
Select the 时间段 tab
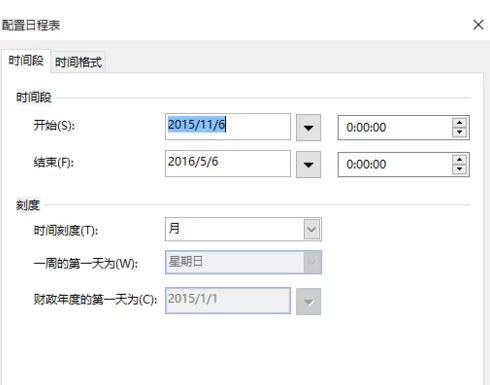click(x=26, y=61)
